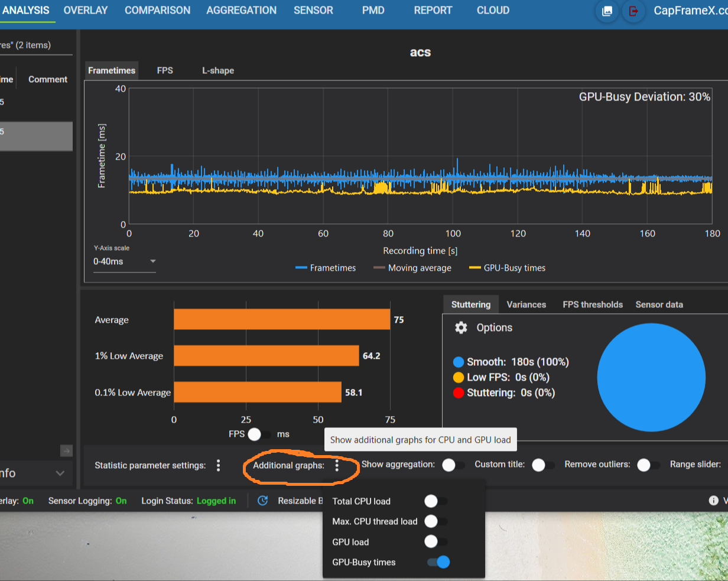Go to the PMD tab
This screenshot has height=581, width=728.
click(x=373, y=10)
